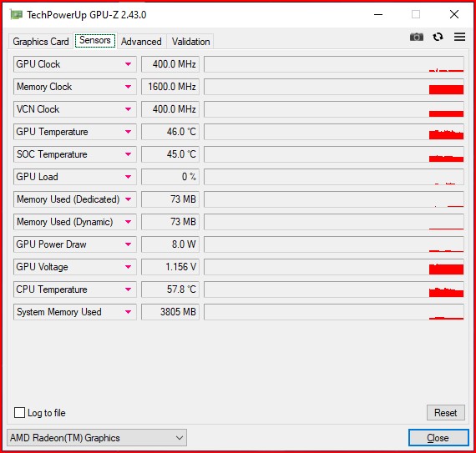Open the GPU Voltage sensor dropdown

128,267
